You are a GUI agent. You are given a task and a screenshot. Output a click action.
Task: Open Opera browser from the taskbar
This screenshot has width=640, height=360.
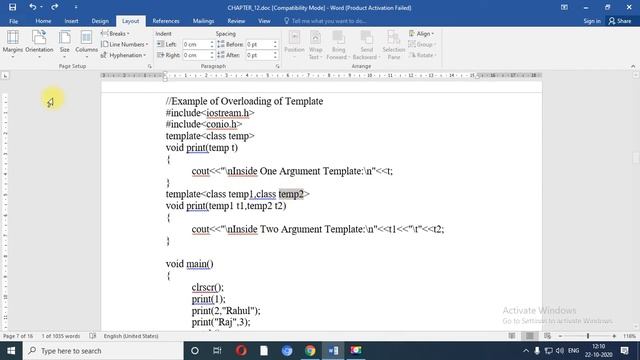click(x=241, y=351)
